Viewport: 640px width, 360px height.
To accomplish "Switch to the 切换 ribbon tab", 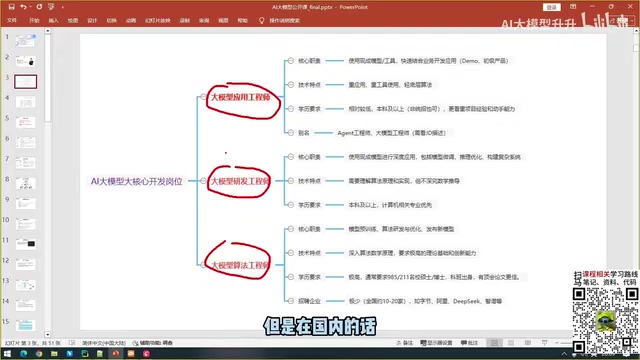I will pyautogui.click(x=111, y=20).
